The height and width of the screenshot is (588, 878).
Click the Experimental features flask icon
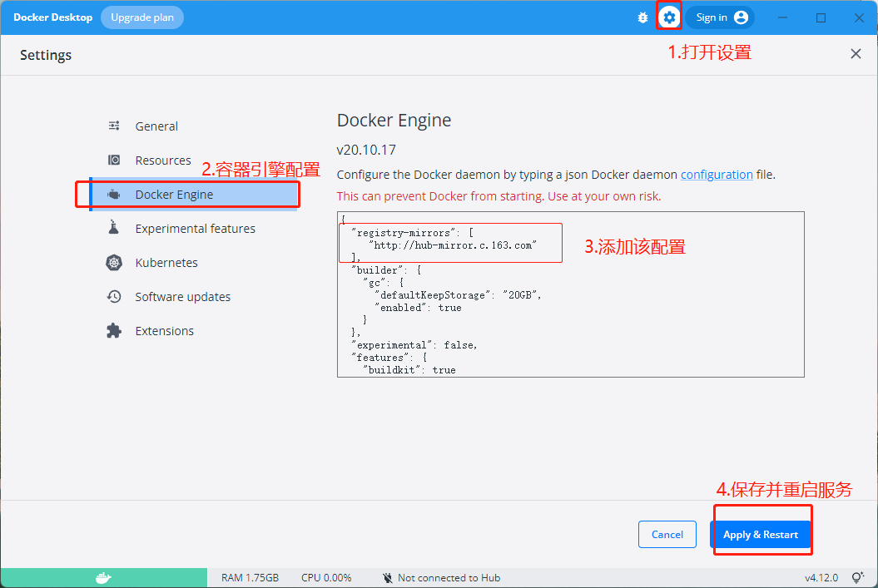(114, 227)
